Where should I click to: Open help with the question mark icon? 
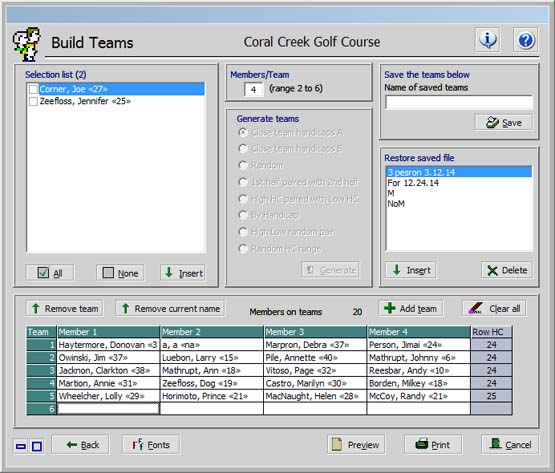(x=525, y=40)
